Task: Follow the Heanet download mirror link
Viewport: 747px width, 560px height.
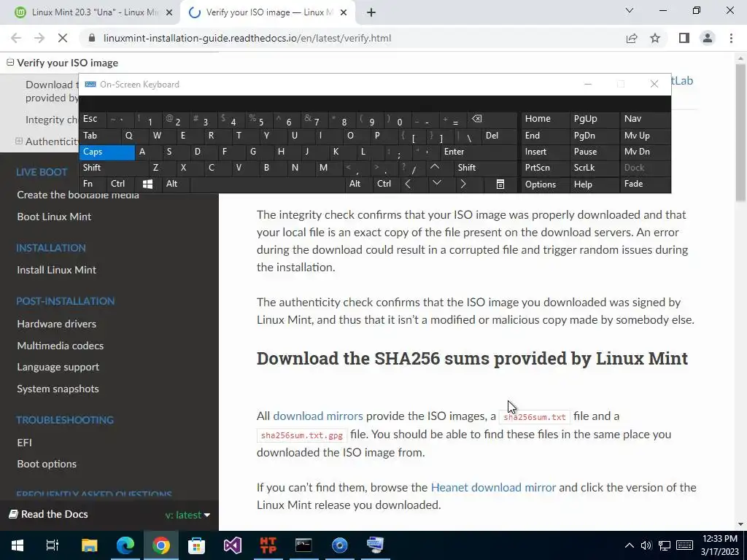Action: 493,488
